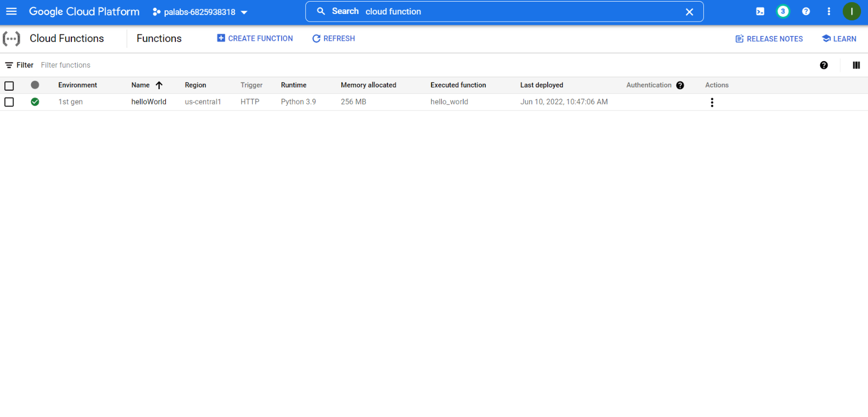Click the Filter icon

(x=9, y=65)
